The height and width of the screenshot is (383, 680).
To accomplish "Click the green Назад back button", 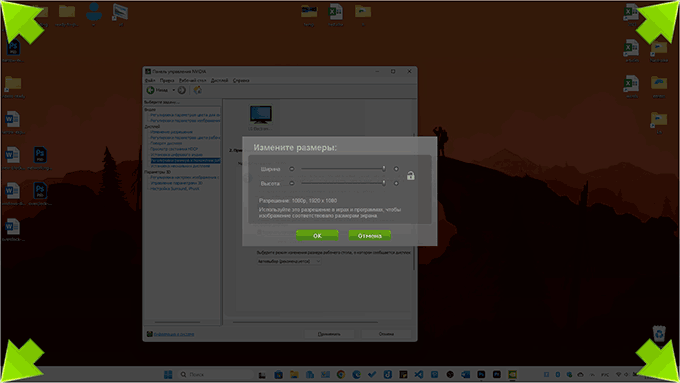I will pyautogui.click(x=157, y=90).
